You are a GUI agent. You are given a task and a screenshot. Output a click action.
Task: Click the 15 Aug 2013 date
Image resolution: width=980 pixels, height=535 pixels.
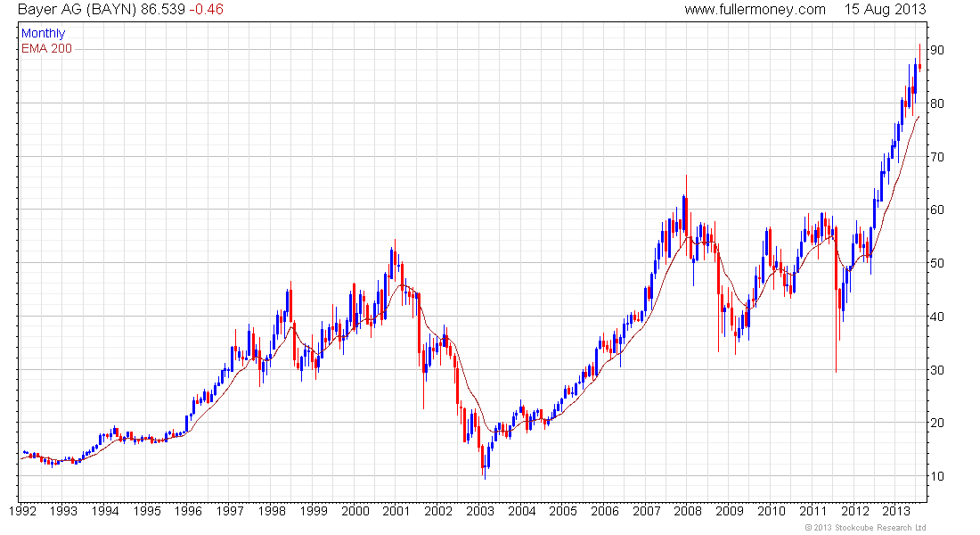pyautogui.click(x=885, y=10)
